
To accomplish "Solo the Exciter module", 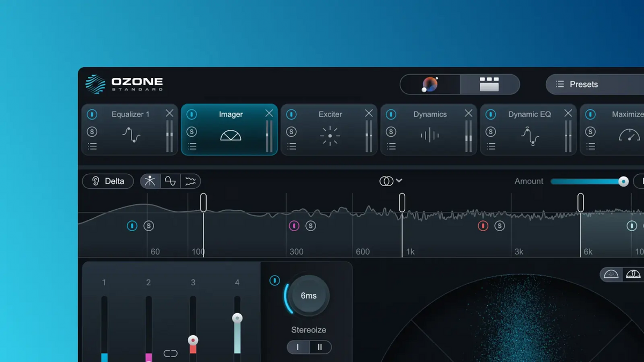I will [x=291, y=132].
